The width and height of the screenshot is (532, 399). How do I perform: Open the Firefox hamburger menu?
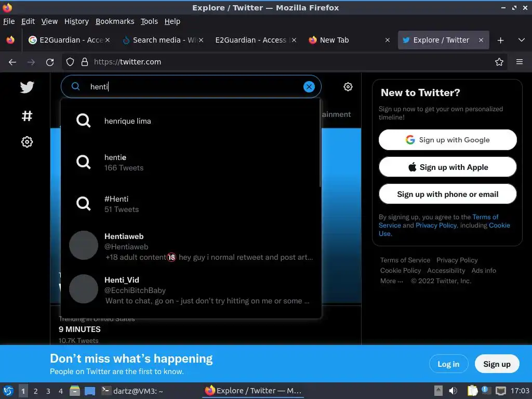pos(519,62)
